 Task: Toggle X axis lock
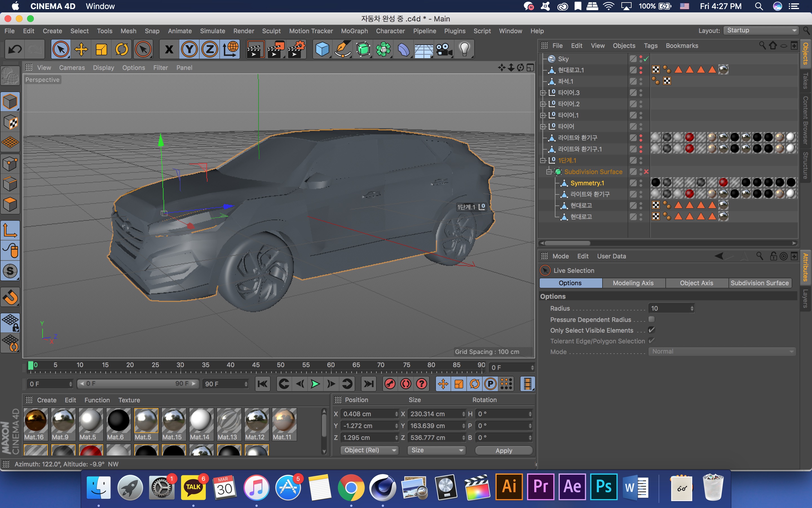coord(169,49)
